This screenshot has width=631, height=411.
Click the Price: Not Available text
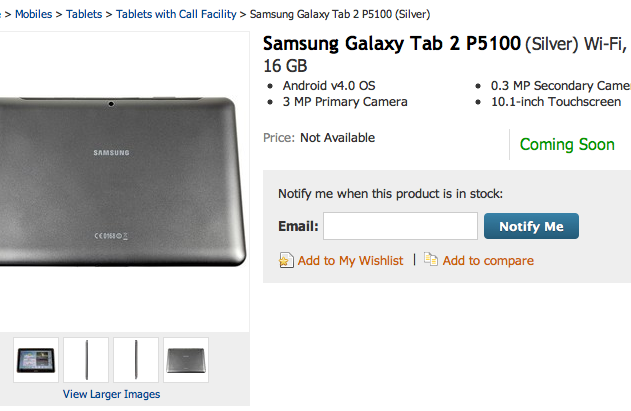coord(319,138)
